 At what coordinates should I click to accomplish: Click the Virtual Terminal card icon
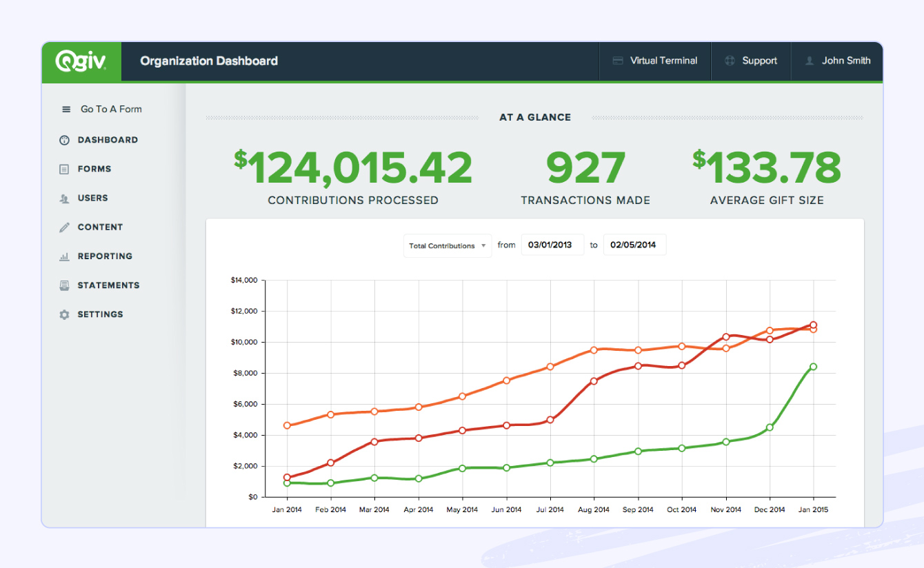tap(618, 61)
